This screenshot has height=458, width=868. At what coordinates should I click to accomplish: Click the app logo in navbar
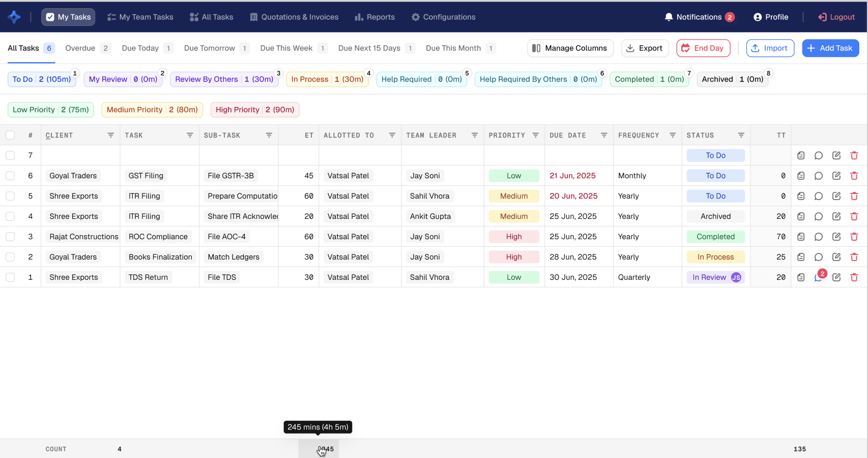(14, 17)
